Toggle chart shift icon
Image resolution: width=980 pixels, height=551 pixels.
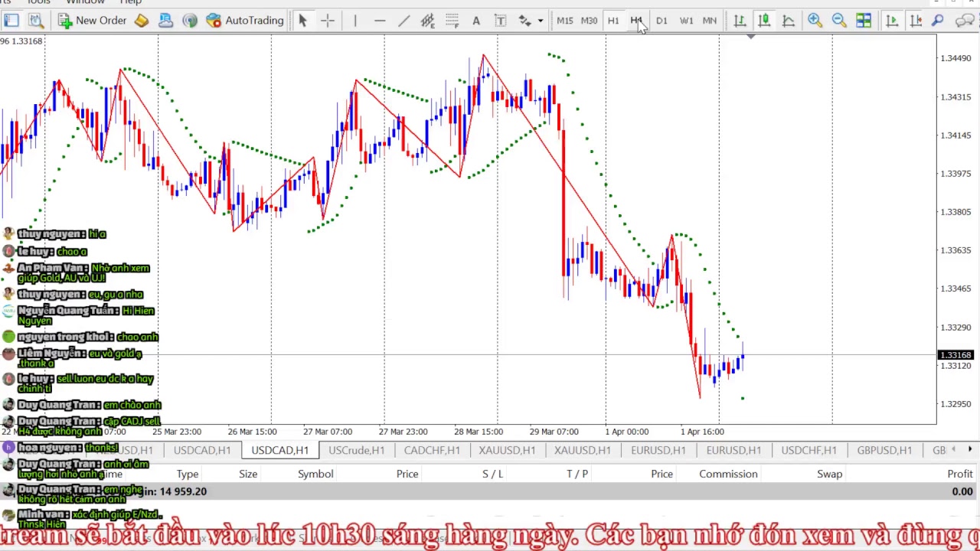[x=916, y=21]
